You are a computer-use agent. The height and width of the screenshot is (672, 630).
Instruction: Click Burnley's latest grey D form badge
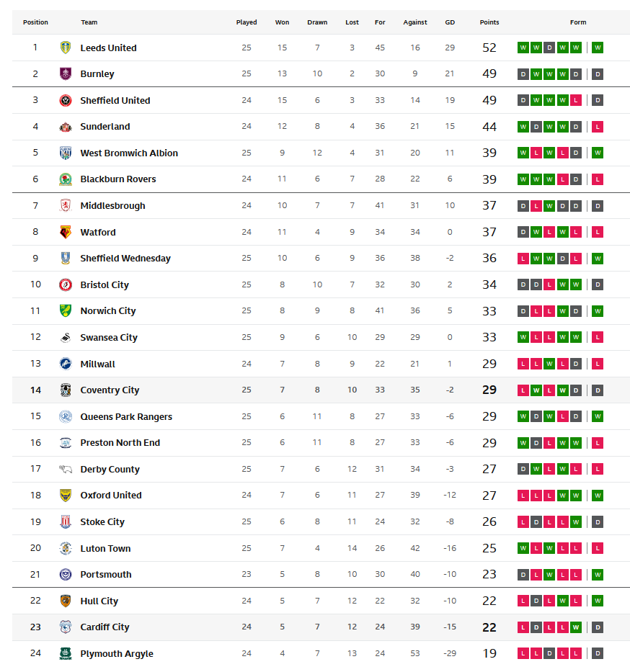click(598, 74)
